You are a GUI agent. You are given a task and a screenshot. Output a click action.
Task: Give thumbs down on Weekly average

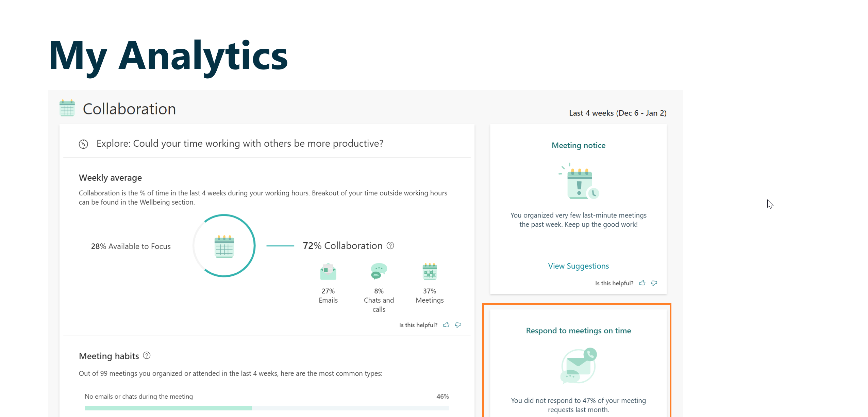pos(458,325)
